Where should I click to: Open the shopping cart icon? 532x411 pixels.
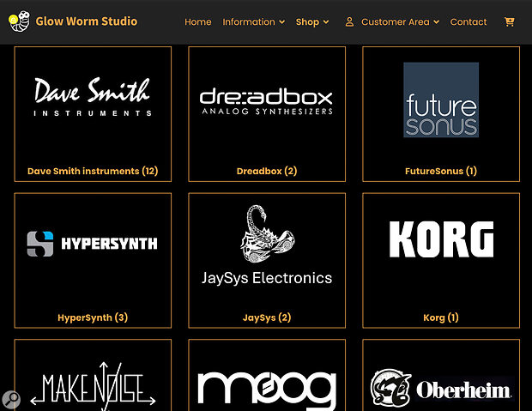[510, 22]
